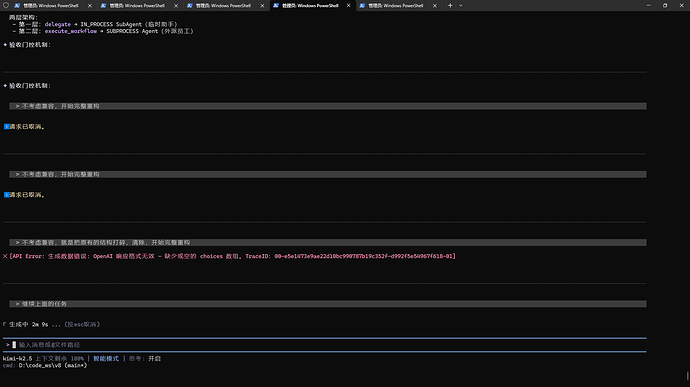Focus the '输入消息或@文件路径' input field
The image size is (690, 387).
[325, 345]
